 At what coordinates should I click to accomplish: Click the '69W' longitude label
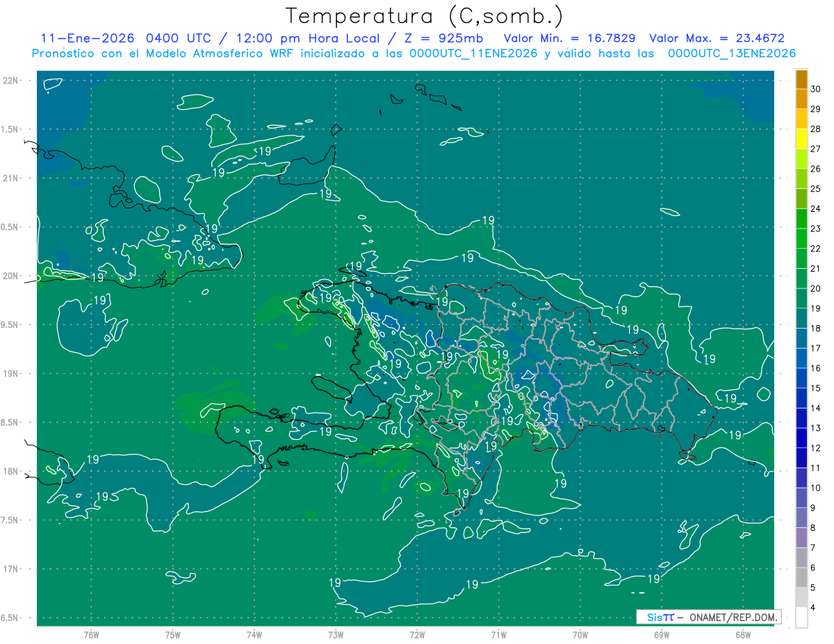click(x=662, y=634)
